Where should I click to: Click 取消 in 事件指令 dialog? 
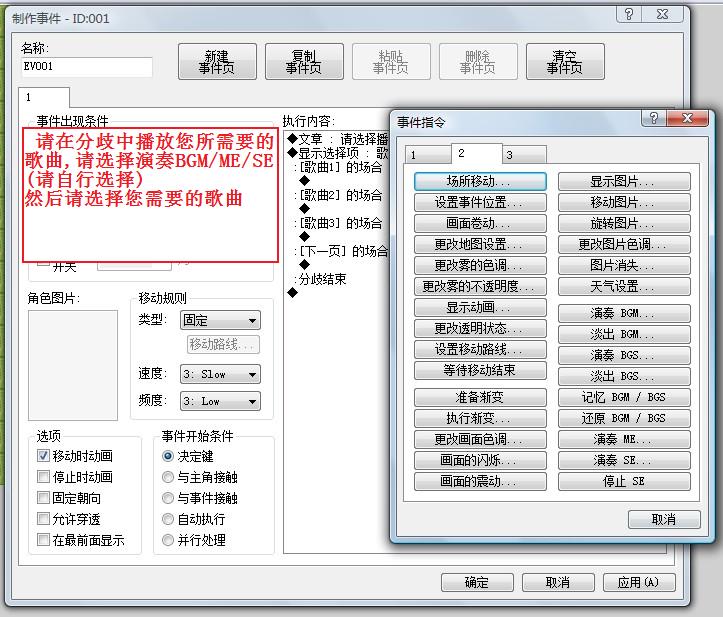point(664,520)
